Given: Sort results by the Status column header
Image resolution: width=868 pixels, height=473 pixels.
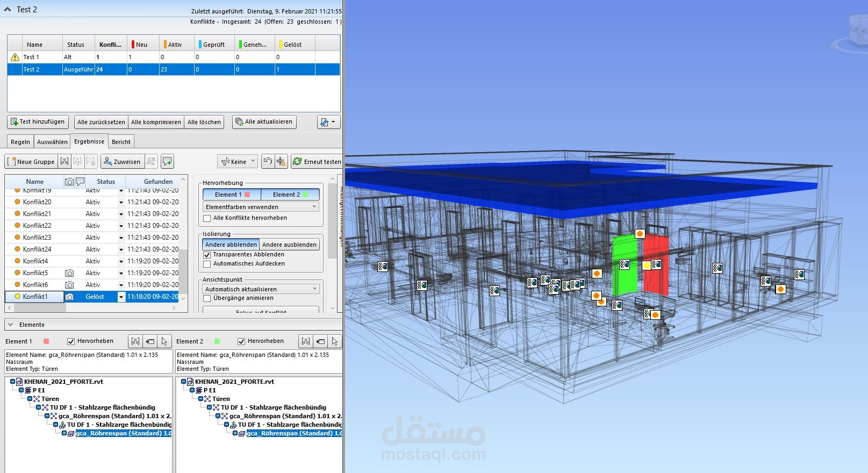Looking at the screenshot, I should click(106, 182).
